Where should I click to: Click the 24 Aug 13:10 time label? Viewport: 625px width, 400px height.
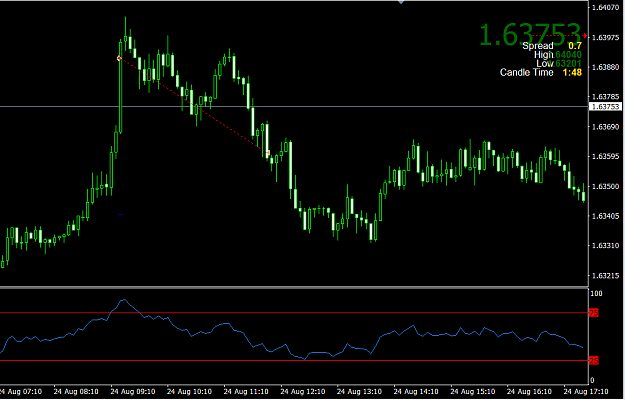tap(359, 392)
